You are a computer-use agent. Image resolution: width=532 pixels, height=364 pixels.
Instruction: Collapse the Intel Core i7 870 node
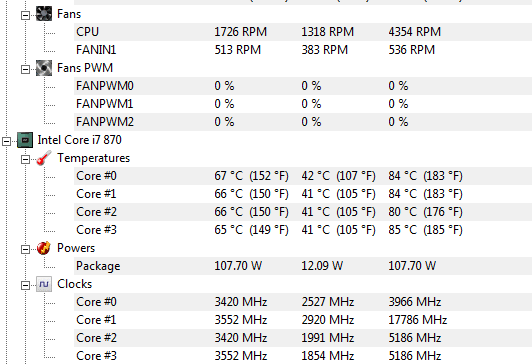pos(6,141)
